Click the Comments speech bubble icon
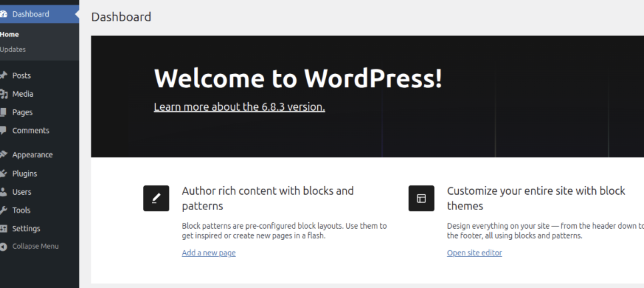The height and width of the screenshot is (288, 644). 3,131
